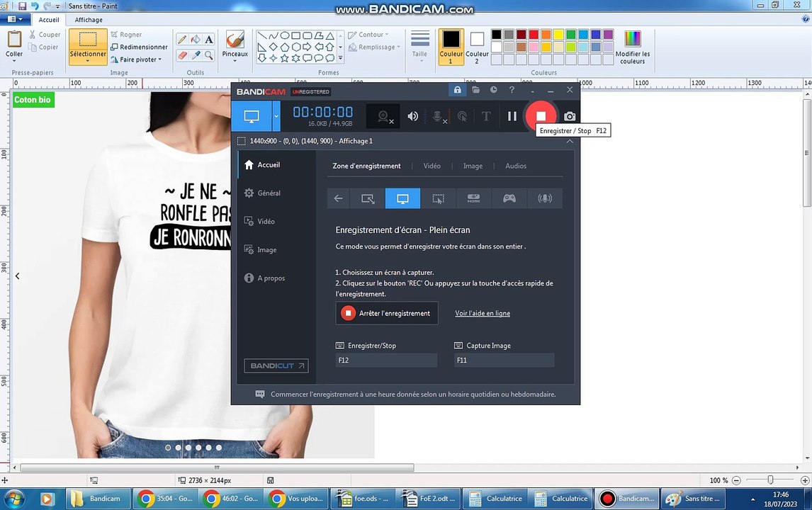Select the Text tool in Paint
Viewport: 812px width, 510px height.
[x=209, y=40]
